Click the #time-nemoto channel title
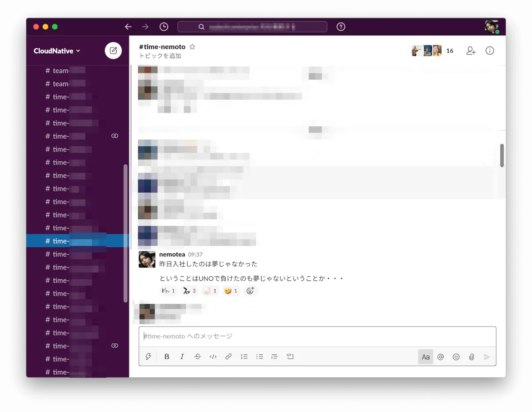532x412 pixels. (x=162, y=47)
